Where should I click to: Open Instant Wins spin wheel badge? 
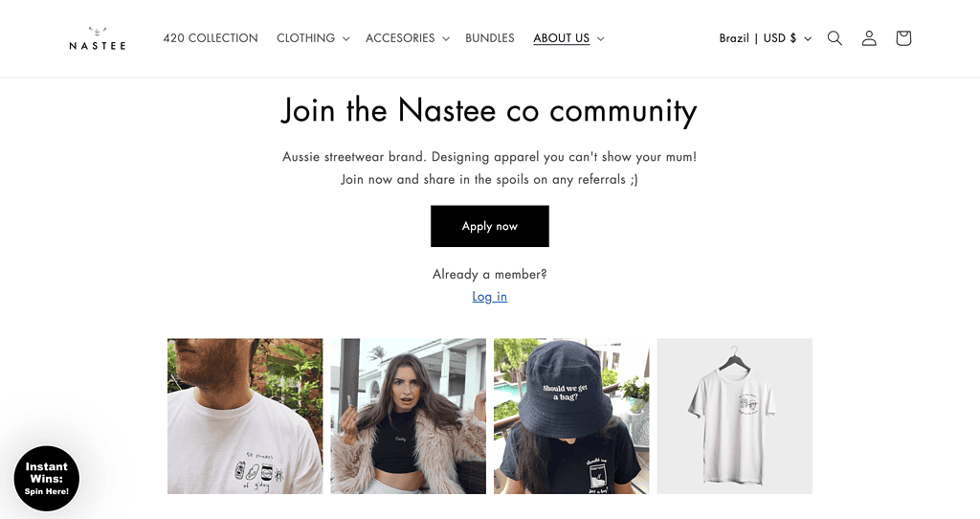tap(47, 479)
